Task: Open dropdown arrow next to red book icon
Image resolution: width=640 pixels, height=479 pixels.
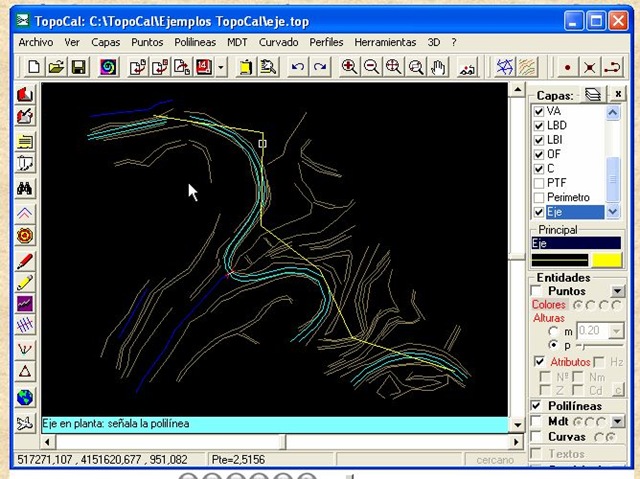Action: point(221,67)
